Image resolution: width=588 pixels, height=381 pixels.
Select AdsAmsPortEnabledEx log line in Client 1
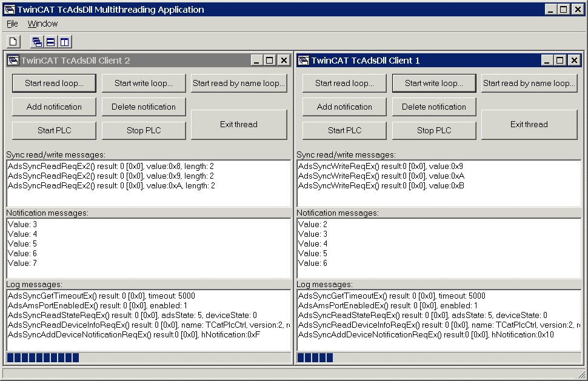tap(388, 306)
